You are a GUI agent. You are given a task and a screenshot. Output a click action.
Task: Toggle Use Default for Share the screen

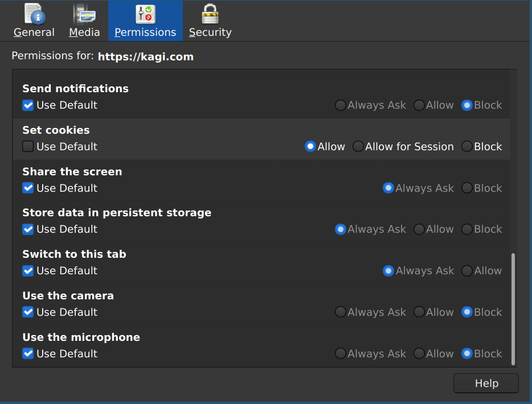(x=28, y=188)
